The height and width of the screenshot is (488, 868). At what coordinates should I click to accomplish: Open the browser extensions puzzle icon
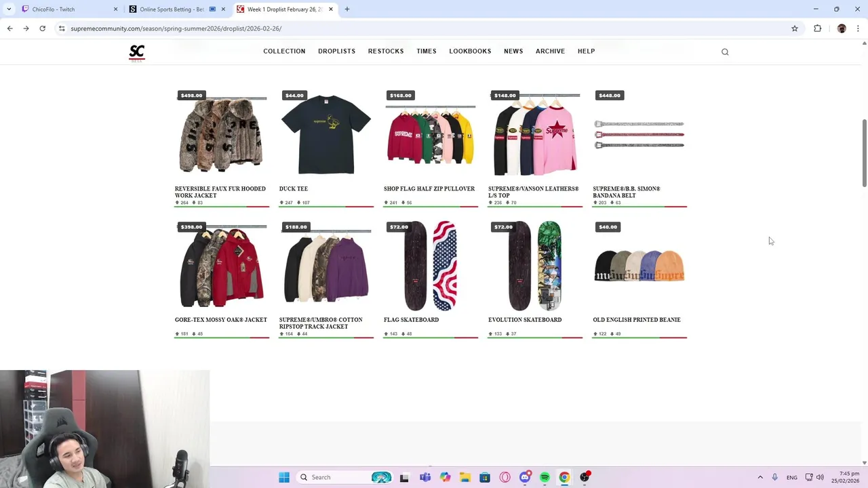pos(817,28)
